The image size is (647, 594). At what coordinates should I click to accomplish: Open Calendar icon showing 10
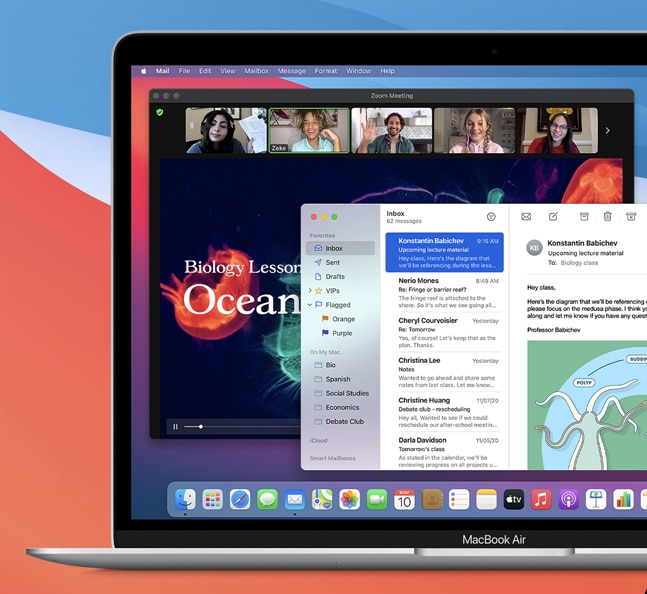(404, 500)
